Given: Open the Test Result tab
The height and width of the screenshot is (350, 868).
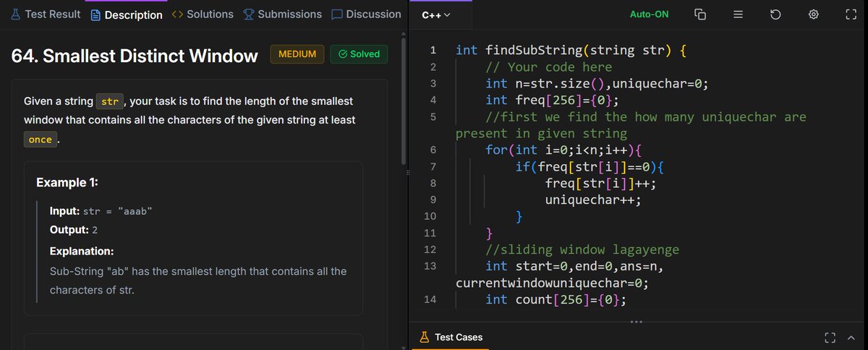Looking at the screenshot, I should [x=45, y=14].
